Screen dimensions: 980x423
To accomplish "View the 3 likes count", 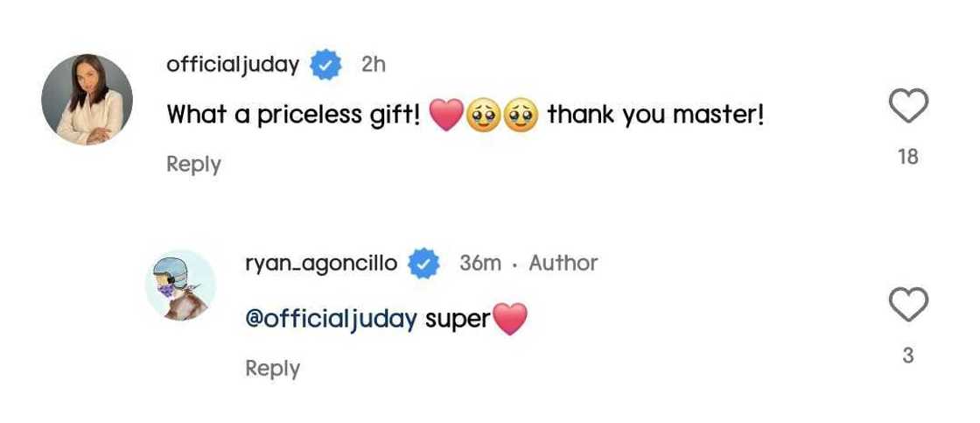I will 907,356.
